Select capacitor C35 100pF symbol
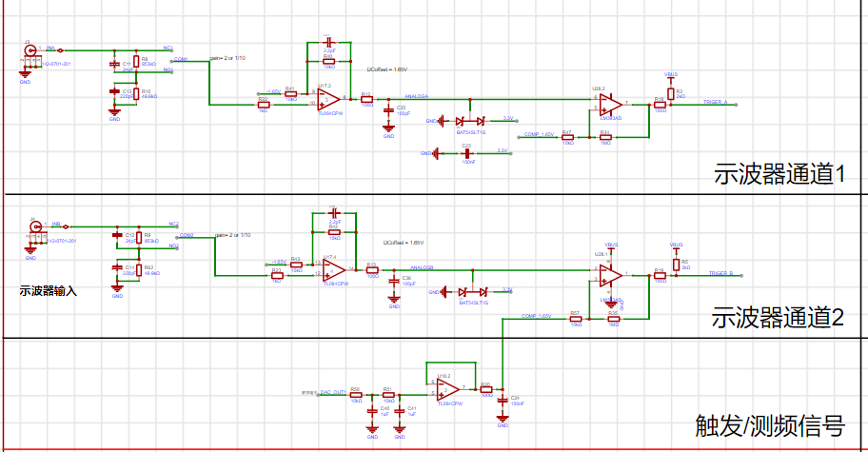This screenshot has width=868, height=452. pyautogui.click(x=388, y=111)
